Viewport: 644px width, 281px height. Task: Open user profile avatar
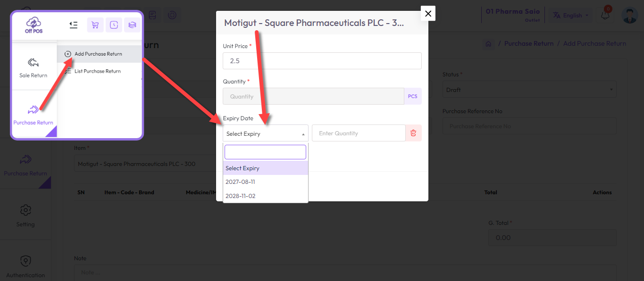click(630, 15)
